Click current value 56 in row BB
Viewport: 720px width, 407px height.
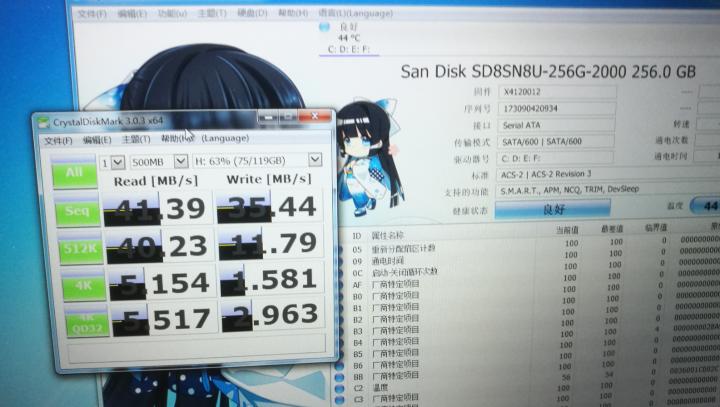(x=566, y=377)
